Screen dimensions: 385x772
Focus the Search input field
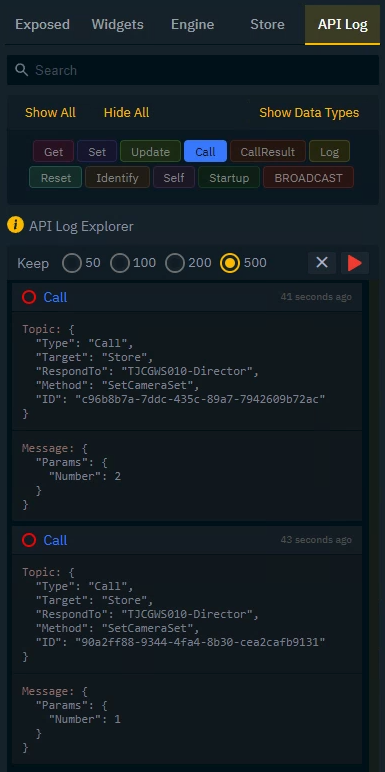pos(193,70)
